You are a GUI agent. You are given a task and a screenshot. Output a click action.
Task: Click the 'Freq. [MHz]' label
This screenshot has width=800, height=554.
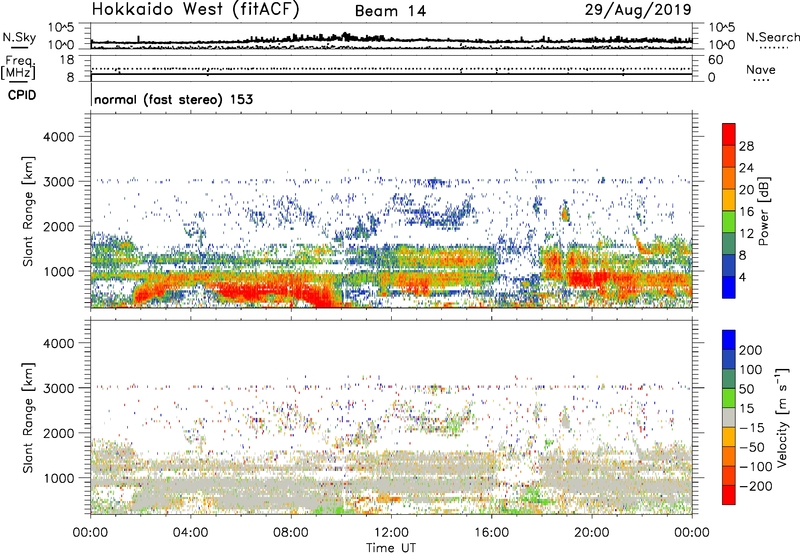click(18, 67)
